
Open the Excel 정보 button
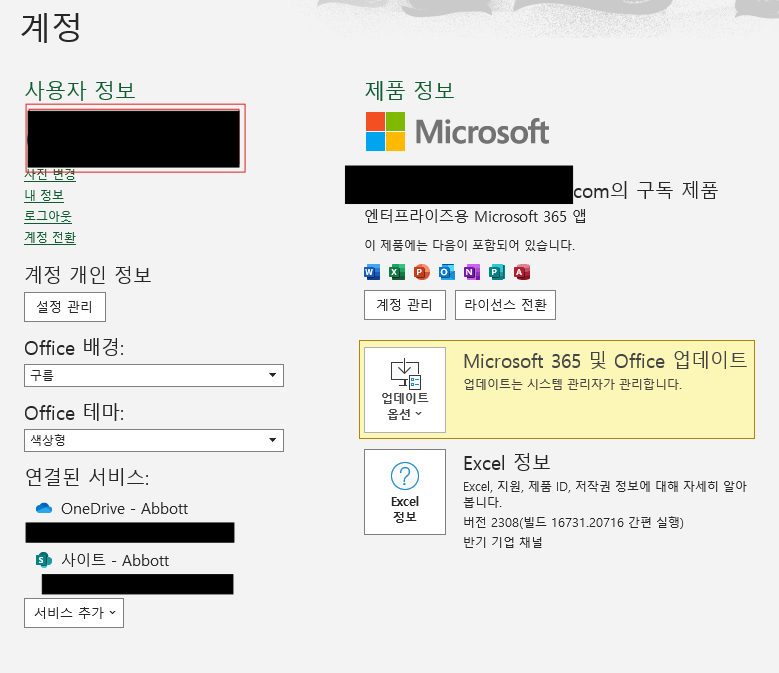pyautogui.click(x=405, y=492)
